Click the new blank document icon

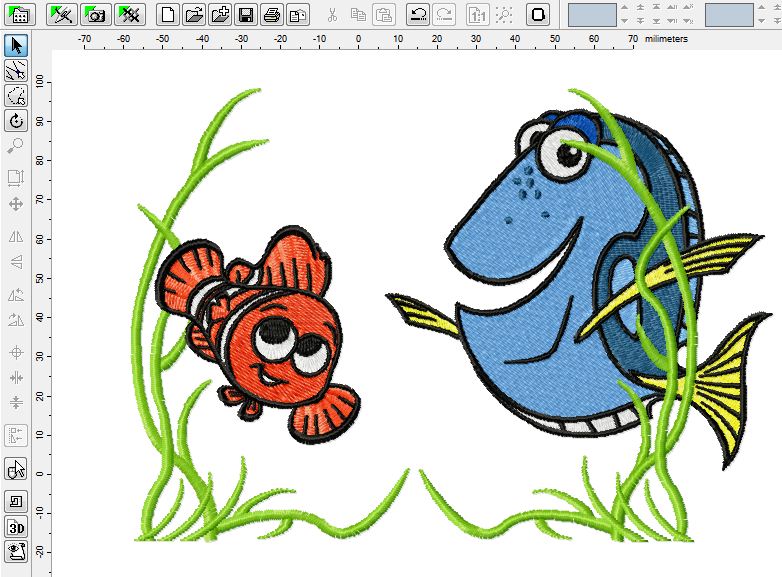click(168, 15)
